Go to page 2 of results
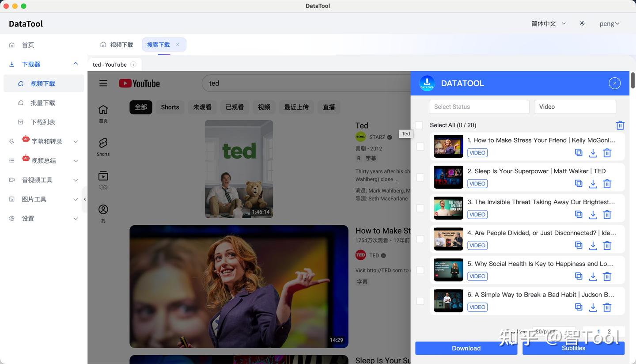The width and height of the screenshot is (636, 364). (x=609, y=332)
